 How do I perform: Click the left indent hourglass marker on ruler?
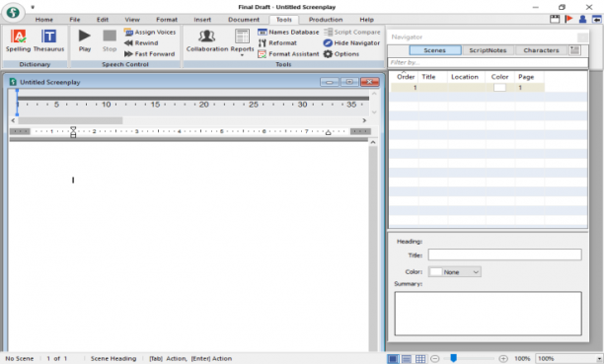tap(73, 132)
